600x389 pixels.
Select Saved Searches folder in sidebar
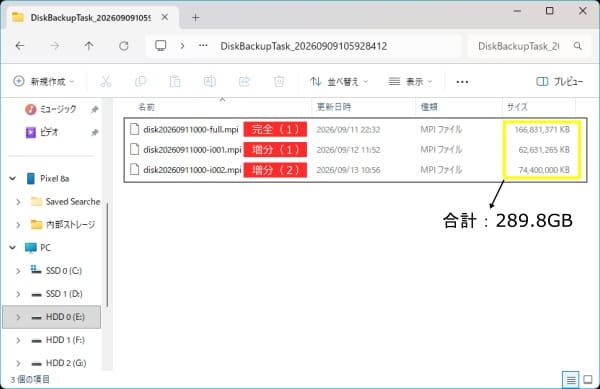coord(73,202)
